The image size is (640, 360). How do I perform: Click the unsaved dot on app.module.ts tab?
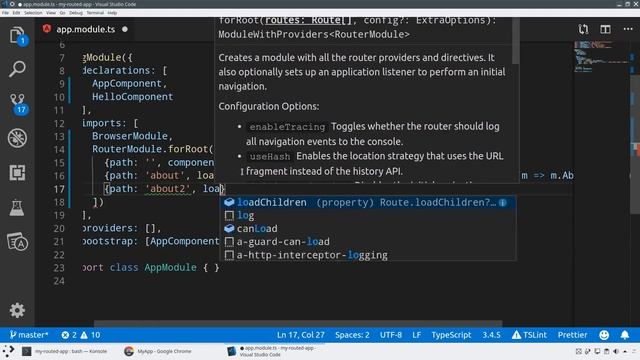tap(125, 29)
